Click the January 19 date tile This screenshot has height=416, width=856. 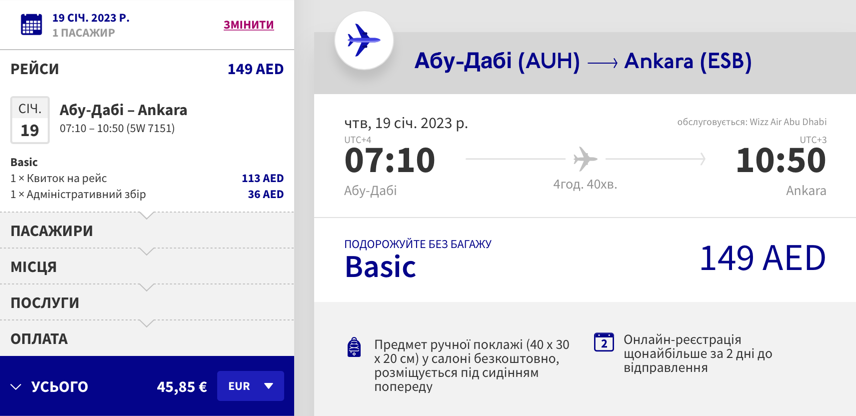click(x=30, y=120)
